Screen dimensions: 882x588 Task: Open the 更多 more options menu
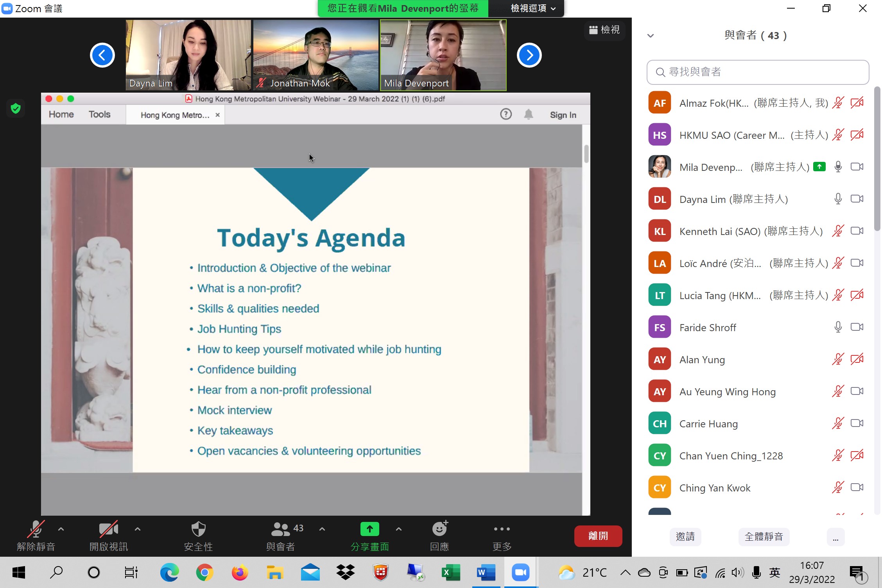(502, 536)
